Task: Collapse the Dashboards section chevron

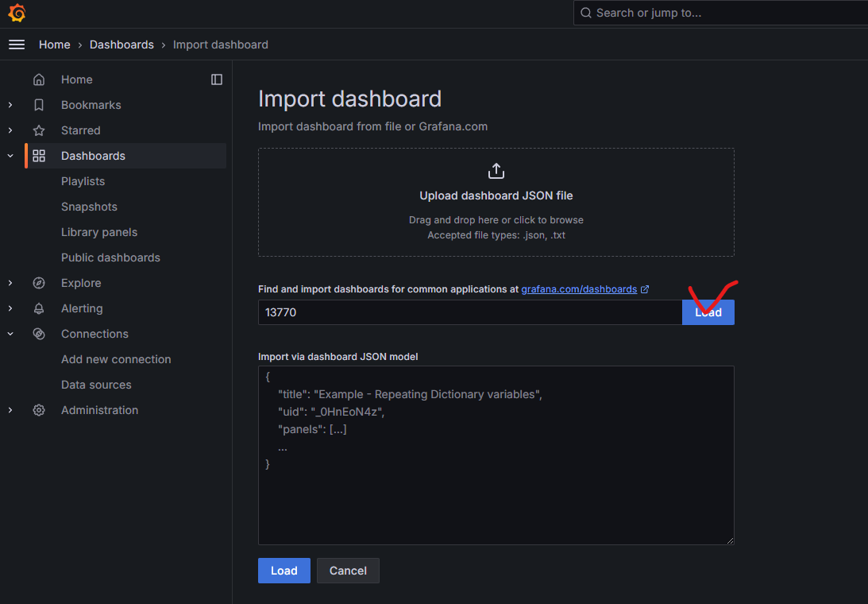Action: (x=10, y=156)
